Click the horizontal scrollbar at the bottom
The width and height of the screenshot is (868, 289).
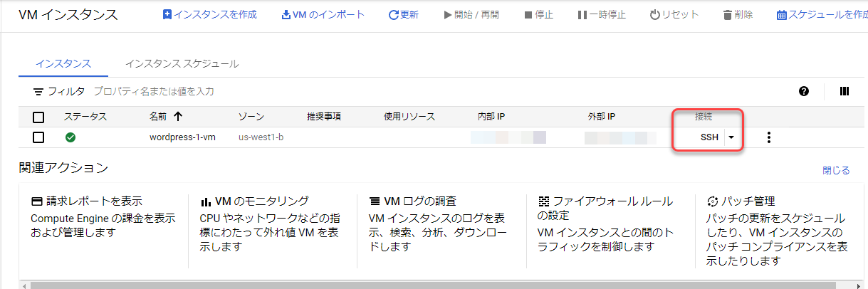coord(427,285)
